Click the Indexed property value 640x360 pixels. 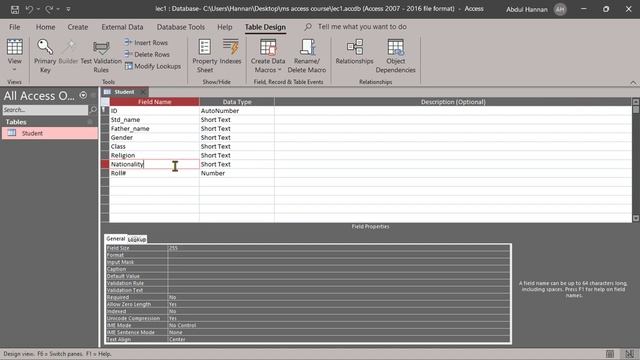pyautogui.click(x=338, y=311)
